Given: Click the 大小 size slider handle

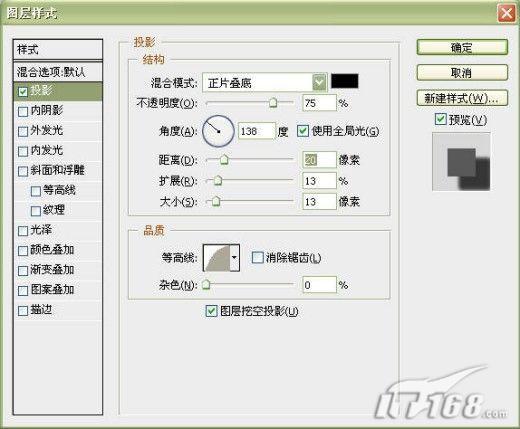Looking at the screenshot, I should 216,201.
